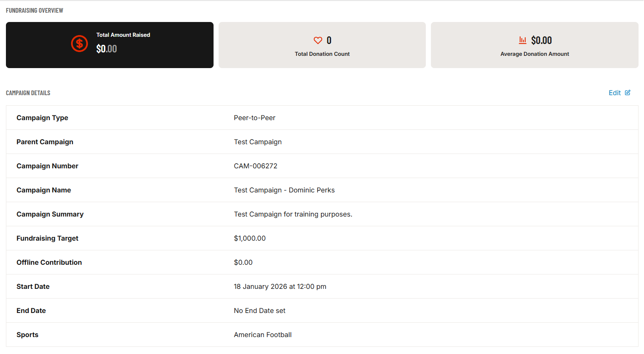
Task: Click the $1,000.00 fundraising target value
Action: 249,239
